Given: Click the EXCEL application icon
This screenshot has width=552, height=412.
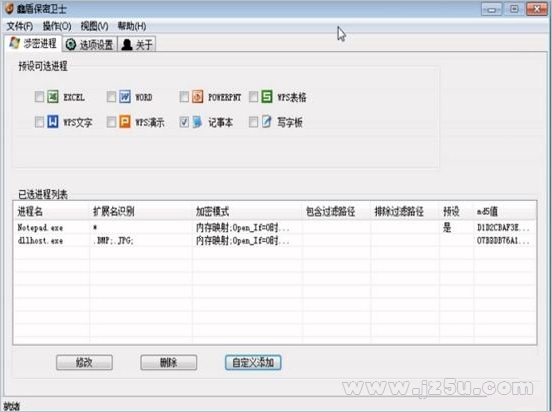Looking at the screenshot, I should tap(53, 96).
